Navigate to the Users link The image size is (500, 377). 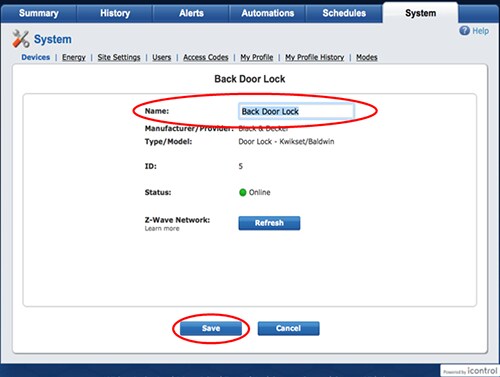[161, 57]
